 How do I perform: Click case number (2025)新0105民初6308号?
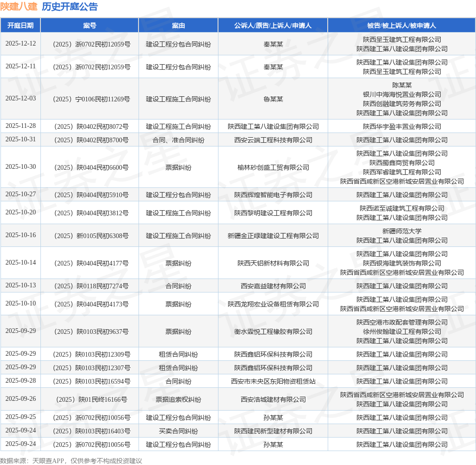92,236
